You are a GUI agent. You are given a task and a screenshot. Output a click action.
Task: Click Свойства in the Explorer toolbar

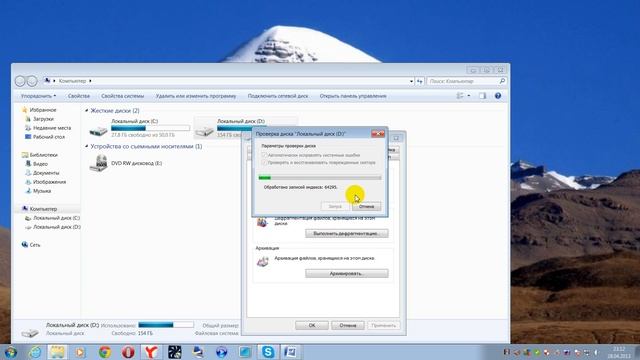[79, 96]
